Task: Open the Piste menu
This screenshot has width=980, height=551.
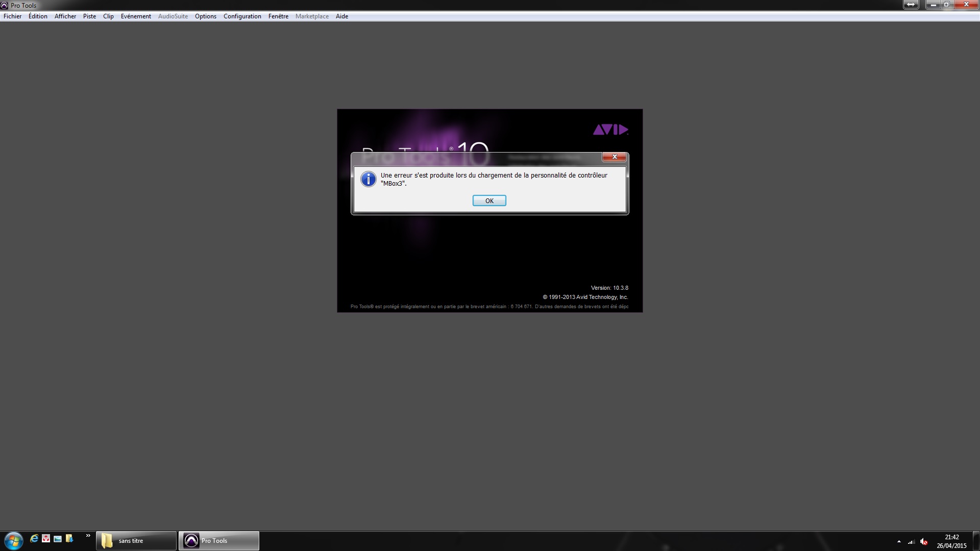Action: [89, 16]
